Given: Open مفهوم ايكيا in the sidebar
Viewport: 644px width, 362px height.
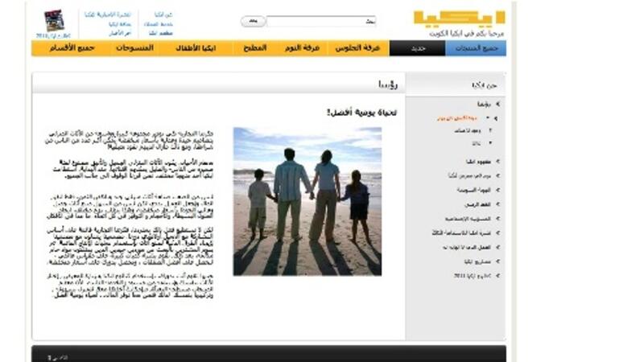Looking at the screenshot, I should 478,162.
